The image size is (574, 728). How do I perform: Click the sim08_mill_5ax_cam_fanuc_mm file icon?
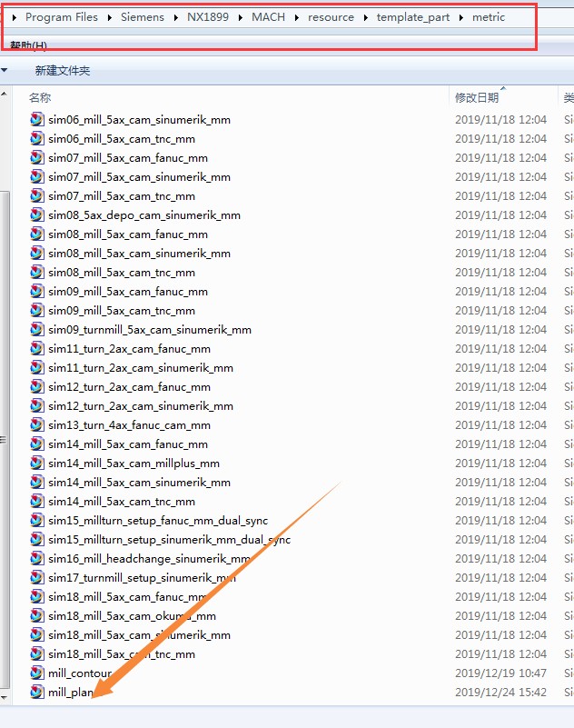click(37, 234)
